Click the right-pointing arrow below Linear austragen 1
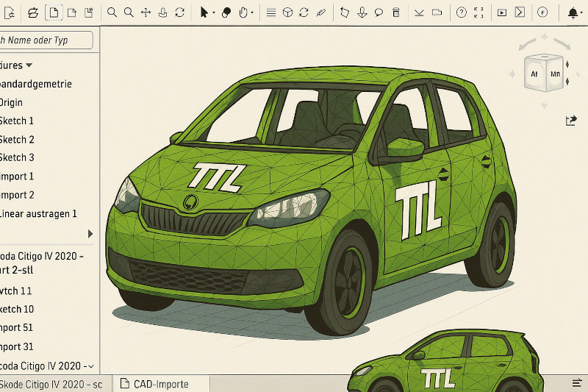Screen dimensions: 588x392 90,234
